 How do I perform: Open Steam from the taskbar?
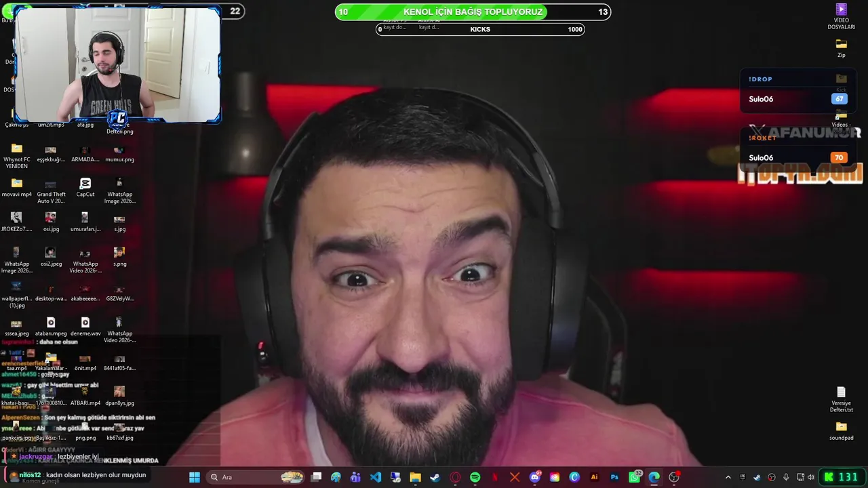[435, 477]
